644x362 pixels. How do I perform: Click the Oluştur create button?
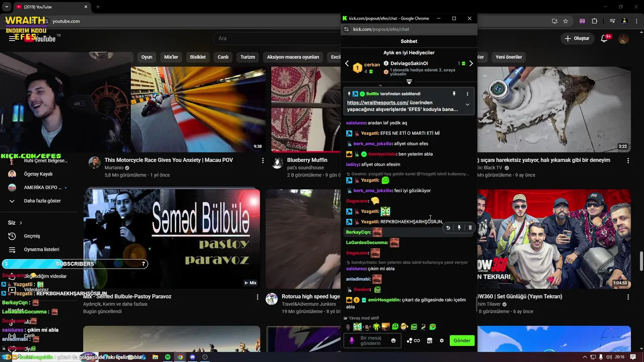tap(577, 38)
